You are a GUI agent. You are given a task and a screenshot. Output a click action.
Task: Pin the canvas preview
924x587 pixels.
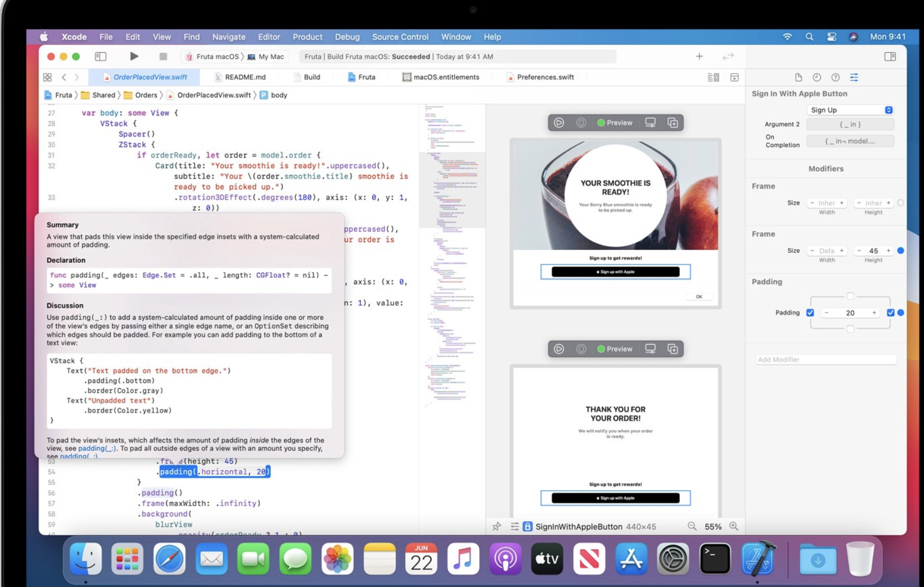click(x=497, y=526)
